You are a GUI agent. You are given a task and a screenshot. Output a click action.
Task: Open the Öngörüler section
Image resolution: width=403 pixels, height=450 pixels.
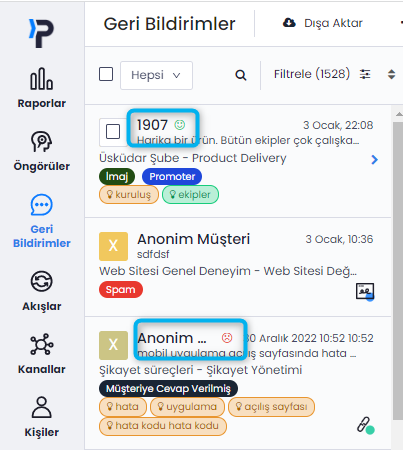pyautogui.click(x=42, y=151)
